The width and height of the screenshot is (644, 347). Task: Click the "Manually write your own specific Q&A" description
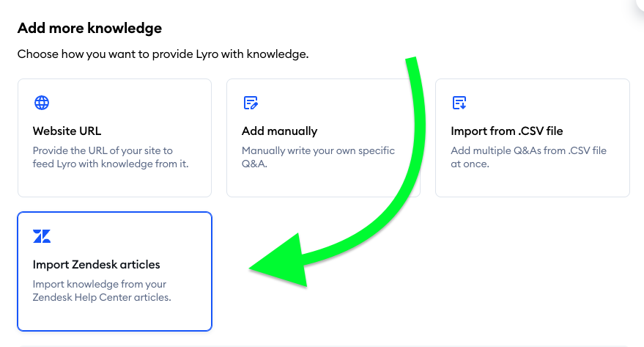point(318,157)
